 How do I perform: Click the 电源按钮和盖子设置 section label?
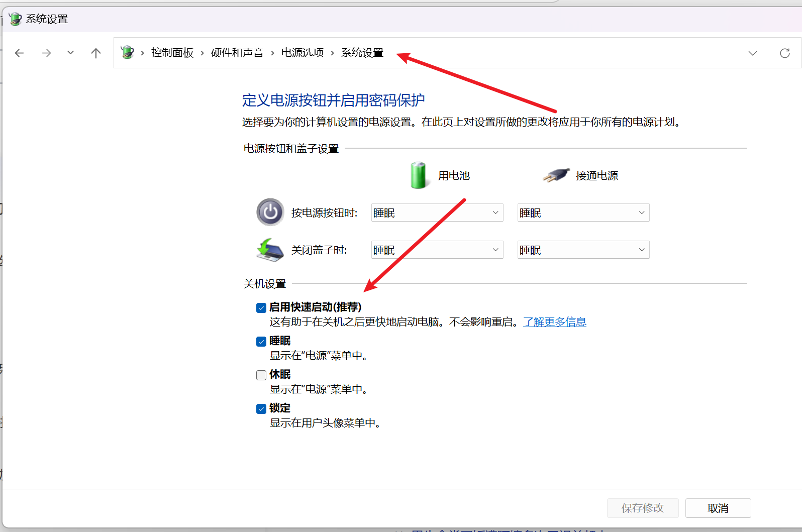click(291, 149)
